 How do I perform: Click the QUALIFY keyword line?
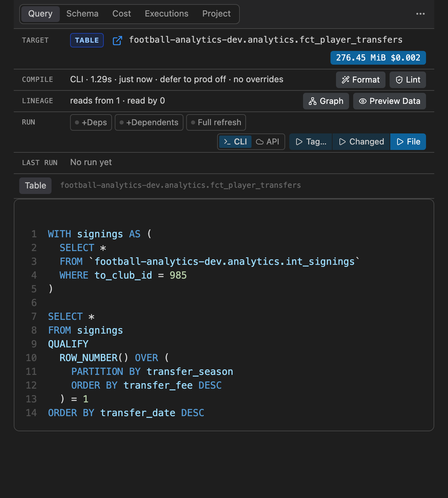point(68,344)
